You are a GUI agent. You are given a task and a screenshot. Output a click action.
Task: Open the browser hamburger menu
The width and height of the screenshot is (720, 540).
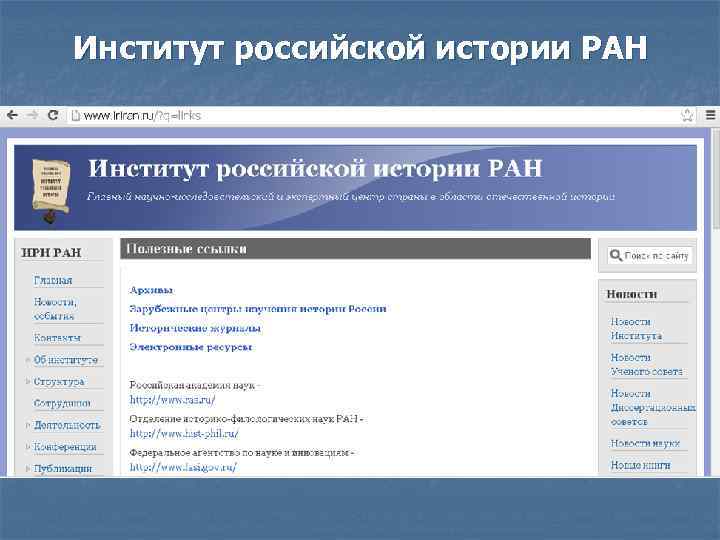pyautogui.click(x=710, y=115)
